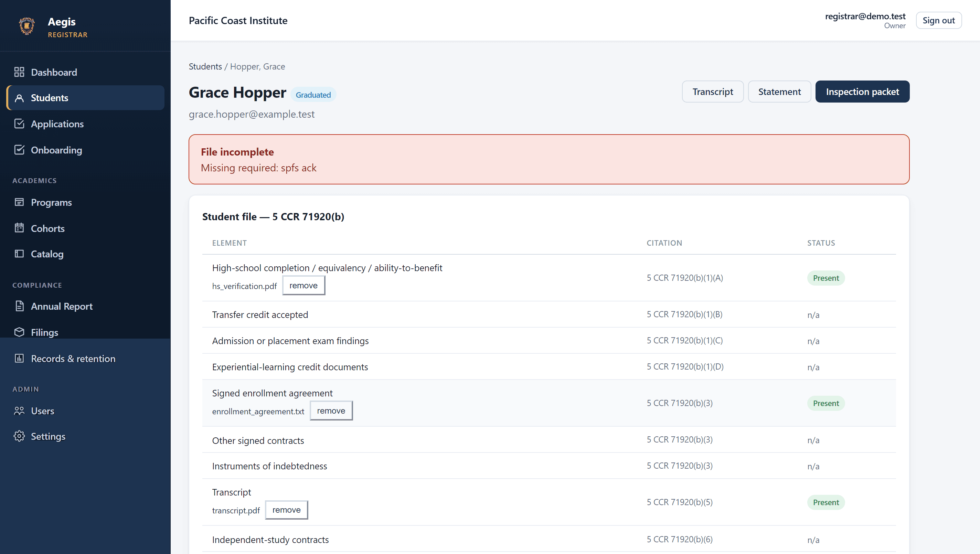The image size is (980, 554).
Task: Click the File incomplete alert heading
Action: [237, 152]
